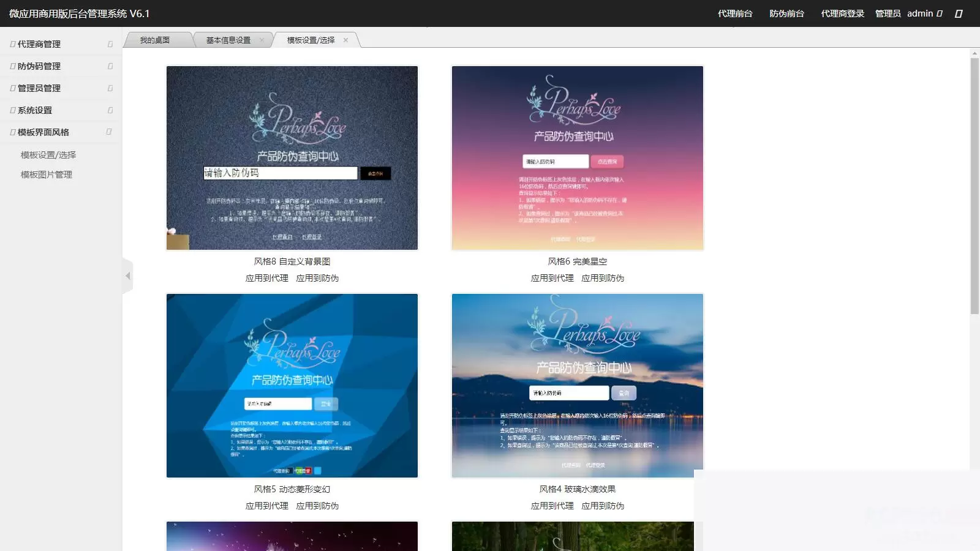The image size is (980, 551).
Task: Click the 风格4 玻璃水滴效果 caption
Action: click(578, 489)
